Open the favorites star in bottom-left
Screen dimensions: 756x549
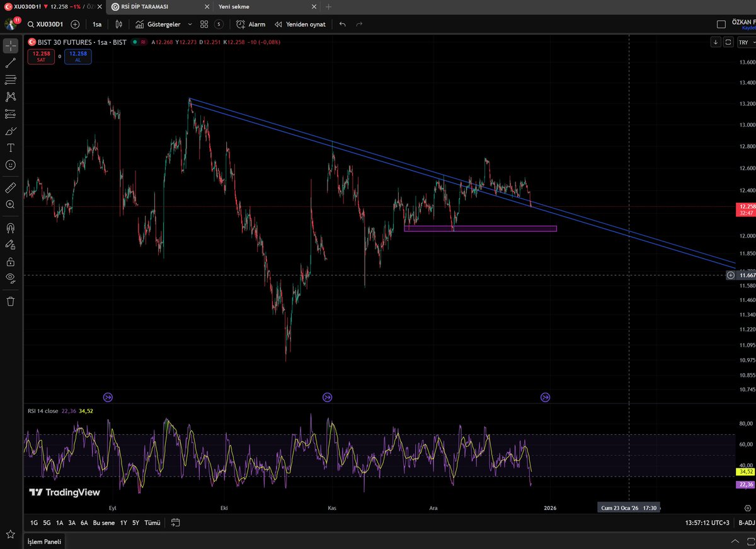coord(10,535)
